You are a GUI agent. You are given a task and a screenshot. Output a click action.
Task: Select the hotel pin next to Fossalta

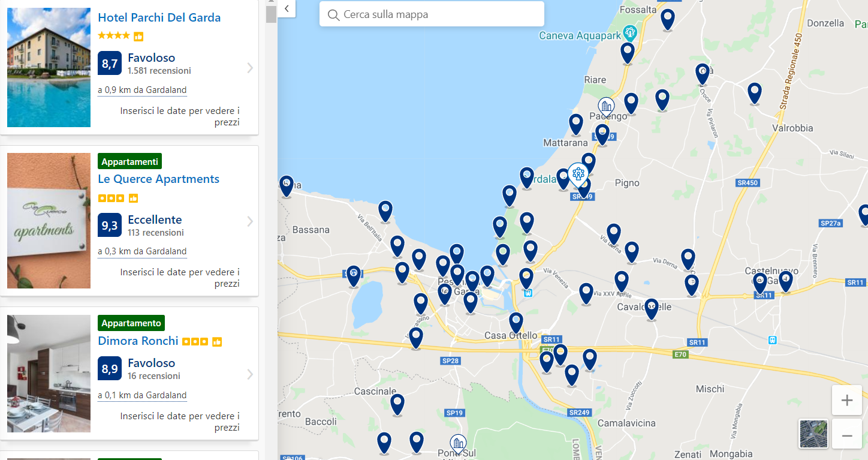pyautogui.click(x=667, y=20)
